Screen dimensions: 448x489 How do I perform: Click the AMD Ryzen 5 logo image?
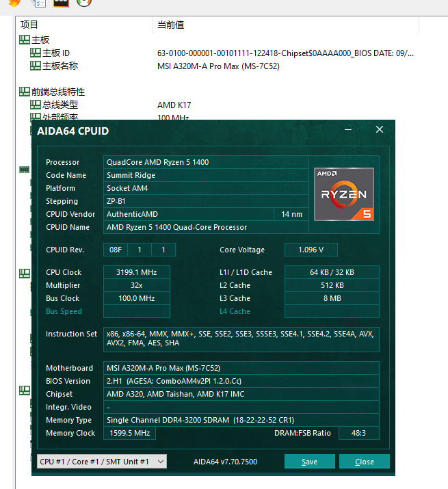click(x=343, y=194)
